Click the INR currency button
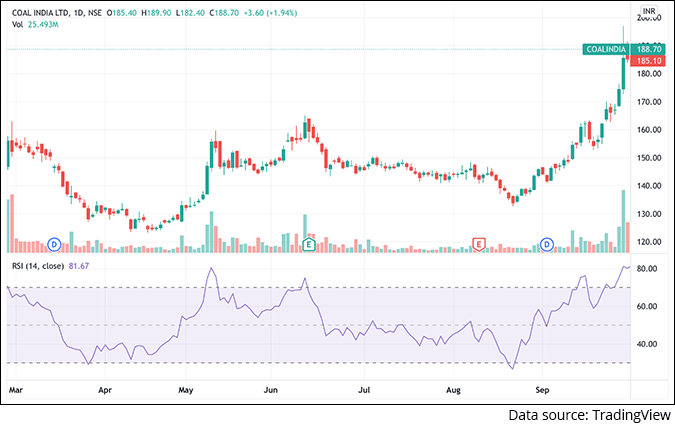675x425 pixels. tap(649, 11)
